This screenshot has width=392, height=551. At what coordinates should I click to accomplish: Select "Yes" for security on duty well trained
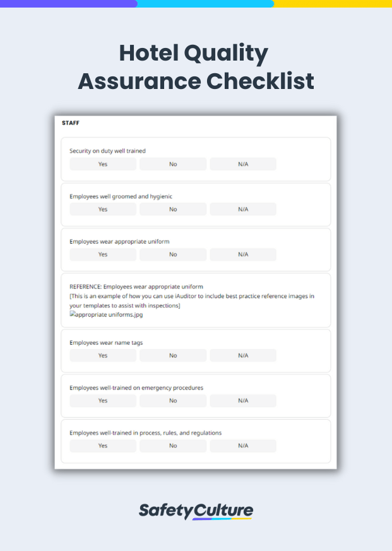102,164
